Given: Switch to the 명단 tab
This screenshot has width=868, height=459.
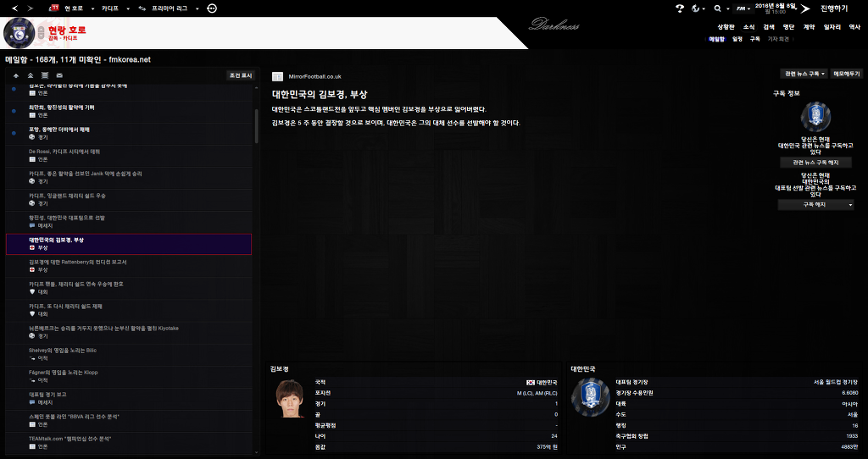Looking at the screenshot, I should click(789, 26).
